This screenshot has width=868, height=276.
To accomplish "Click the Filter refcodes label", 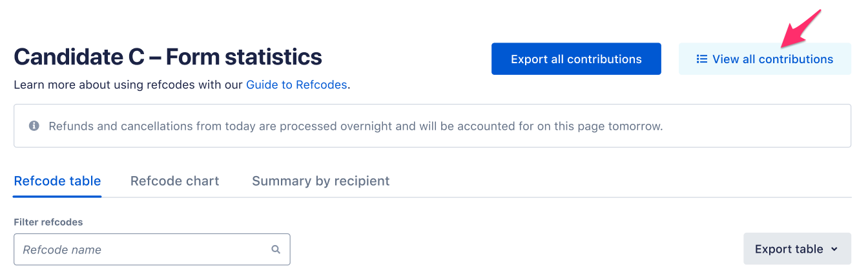I will 48,222.
